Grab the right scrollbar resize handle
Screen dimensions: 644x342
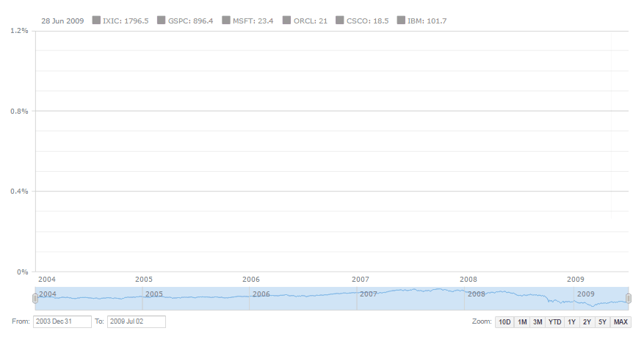(x=628, y=298)
